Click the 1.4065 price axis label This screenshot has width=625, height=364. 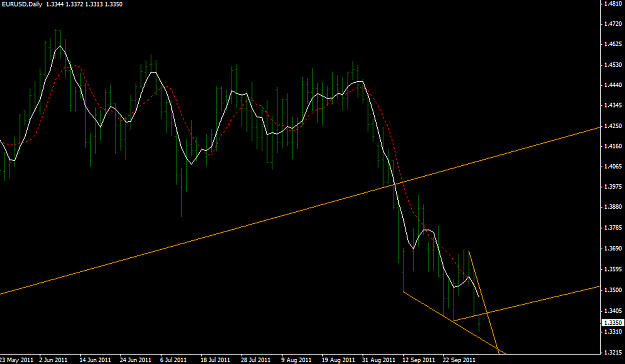click(x=614, y=167)
